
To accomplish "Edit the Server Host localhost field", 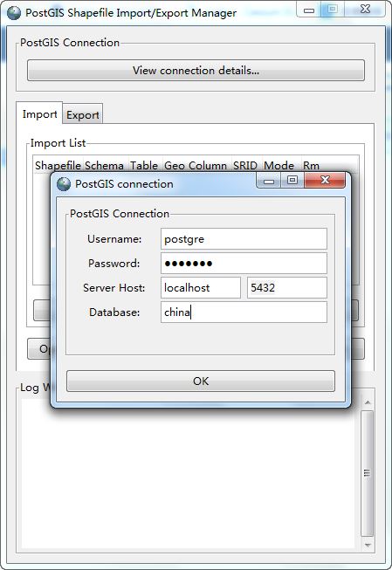I will point(201,287).
